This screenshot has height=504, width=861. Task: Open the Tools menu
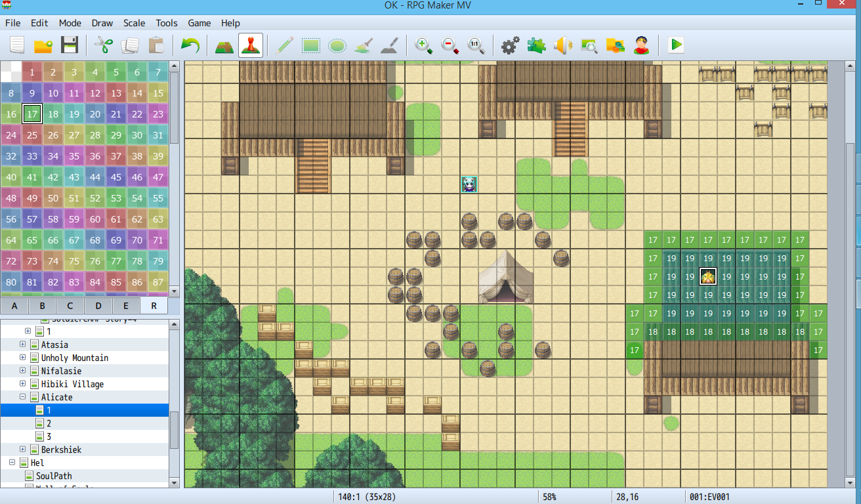[167, 23]
